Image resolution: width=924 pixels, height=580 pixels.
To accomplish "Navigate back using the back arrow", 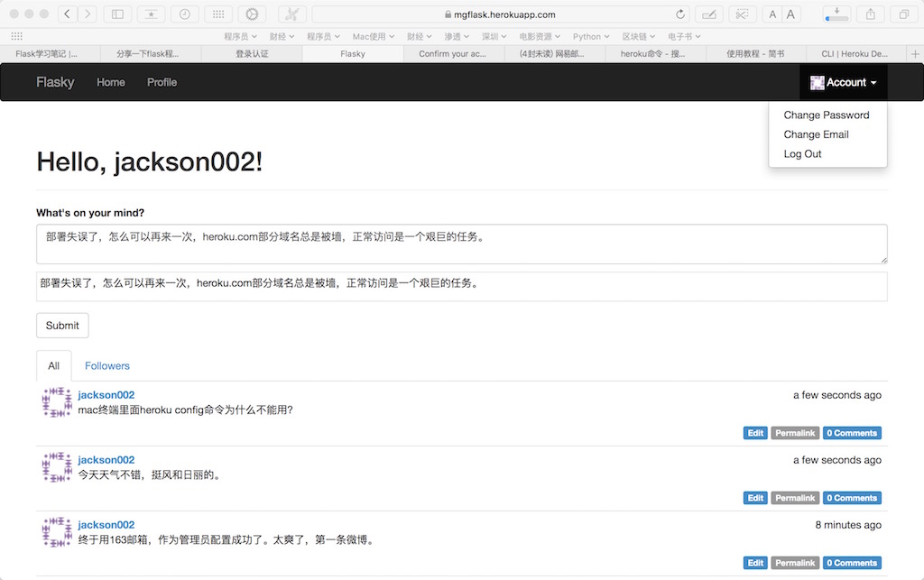I will click(x=67, y=14).
